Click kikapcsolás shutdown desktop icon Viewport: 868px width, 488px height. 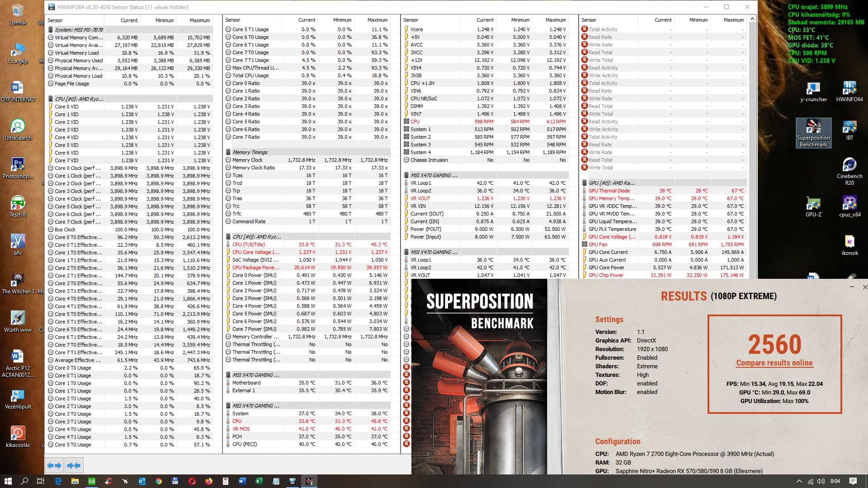click(18, 437)
